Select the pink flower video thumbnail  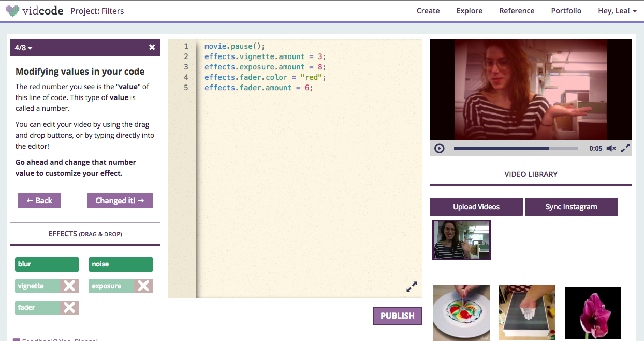coord(593,314)
